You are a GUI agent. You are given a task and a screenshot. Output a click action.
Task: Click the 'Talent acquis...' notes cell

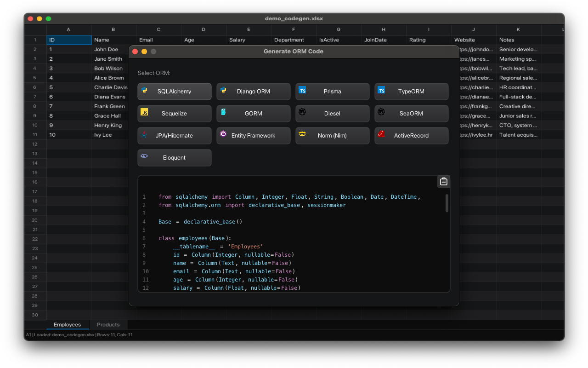(519, 135)
